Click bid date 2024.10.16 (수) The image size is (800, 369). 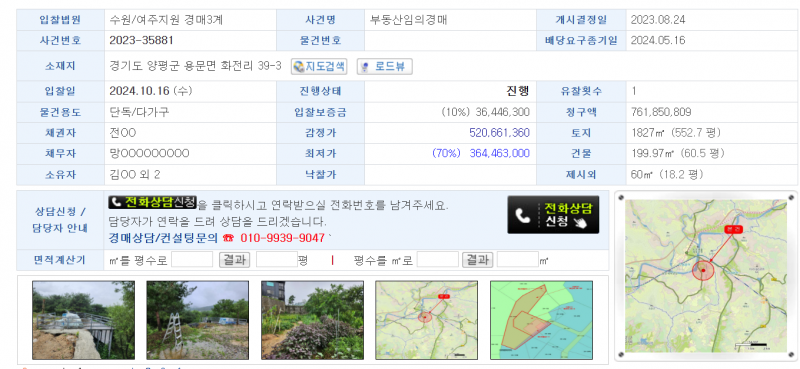(151, 91)
